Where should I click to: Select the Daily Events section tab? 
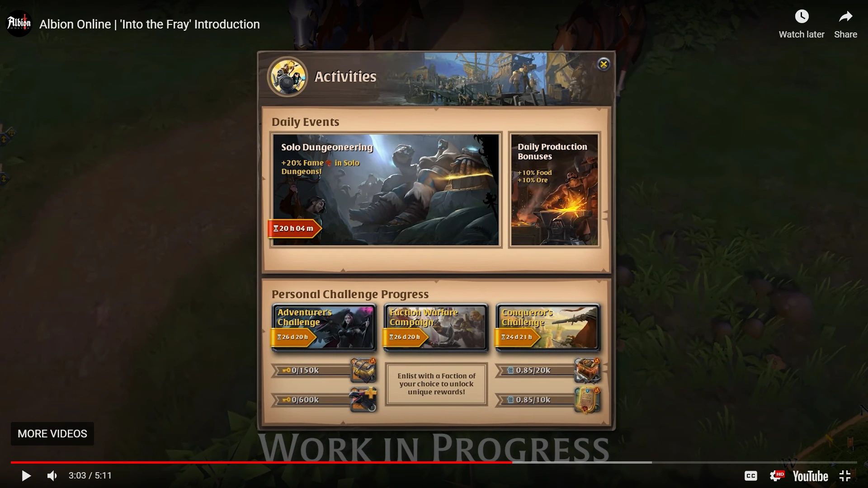(x=305, y=122)
